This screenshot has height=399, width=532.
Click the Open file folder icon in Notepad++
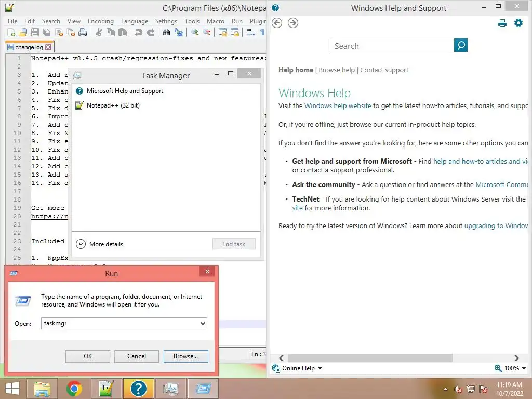pyautogui.click(x=23, y=33)
